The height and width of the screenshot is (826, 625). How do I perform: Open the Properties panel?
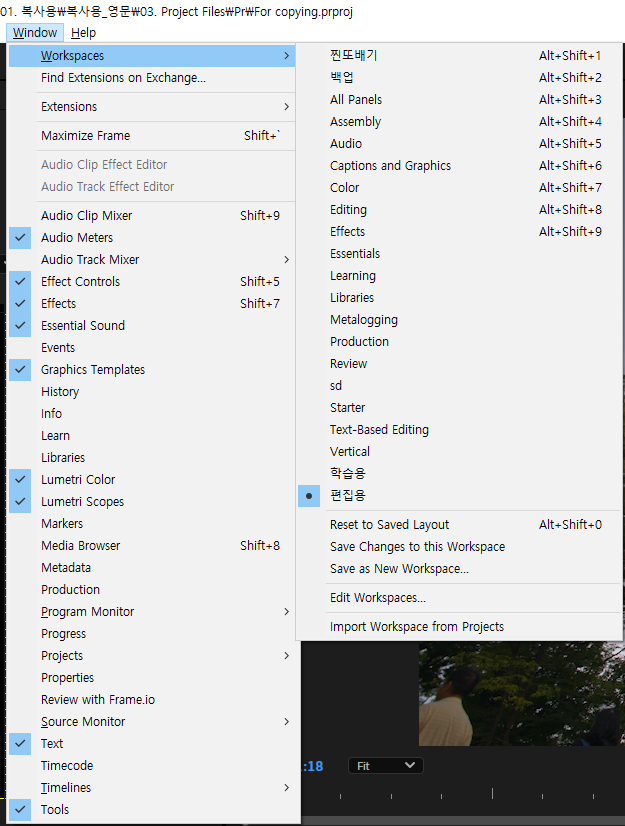(152, 678)
